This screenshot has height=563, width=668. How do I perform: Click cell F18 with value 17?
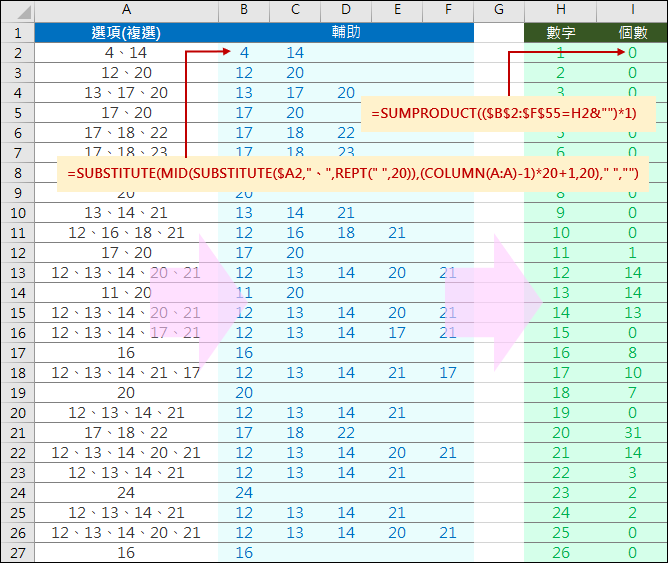(x=448, y=373)
